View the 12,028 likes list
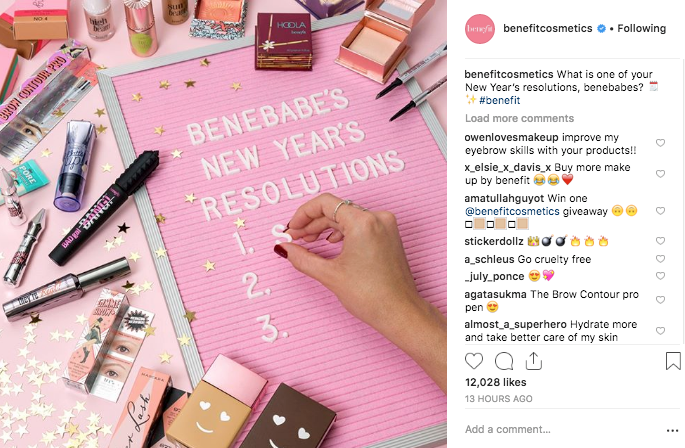 [x=495, y=382]
